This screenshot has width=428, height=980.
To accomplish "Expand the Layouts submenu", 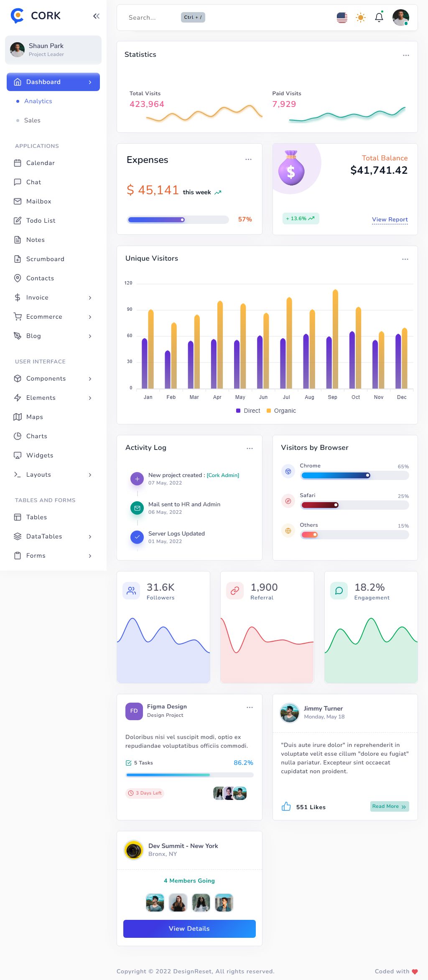I will (x=90, y=475).
